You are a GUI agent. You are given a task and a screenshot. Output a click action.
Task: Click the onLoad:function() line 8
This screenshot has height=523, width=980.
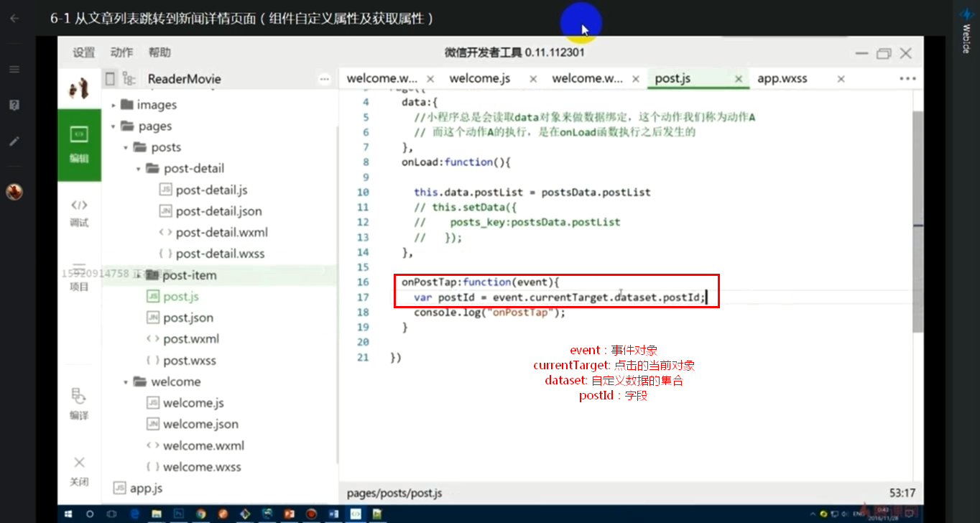point(456,162)
